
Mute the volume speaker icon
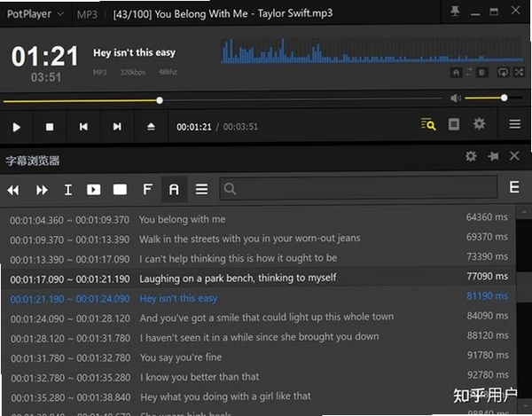[x=456, y=98]
